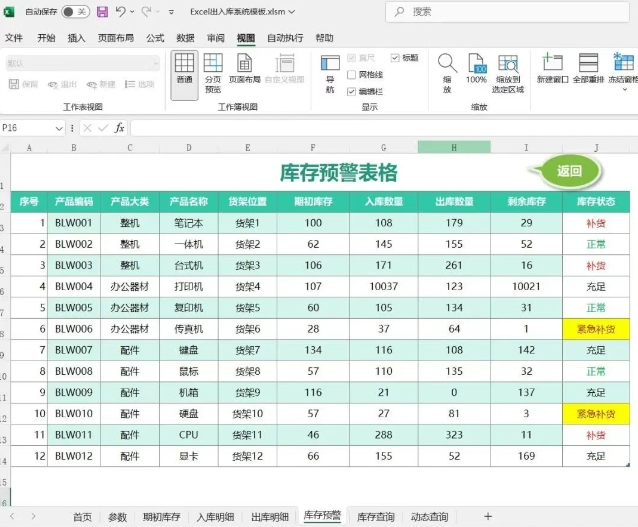This screenshot has height=527, width=638.
Task: Open the customize quick access toolbar dropdown
Action: [171, 12]
